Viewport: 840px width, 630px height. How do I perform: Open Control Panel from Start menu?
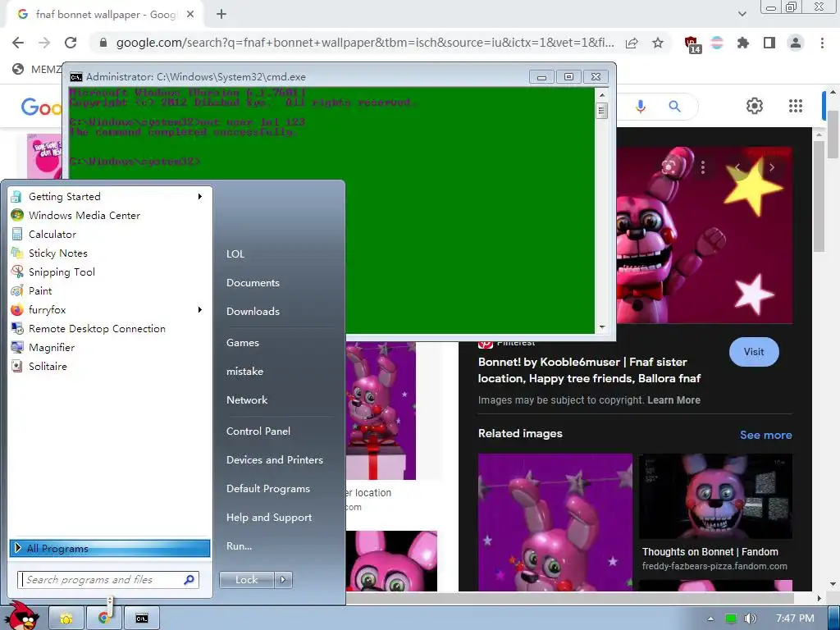(x=258, y=431)
